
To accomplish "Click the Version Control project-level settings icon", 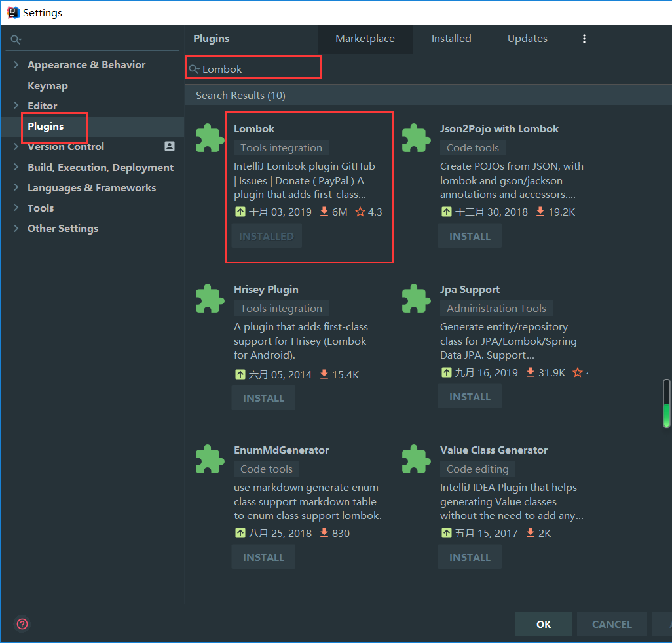I will [x=170, y=146].
